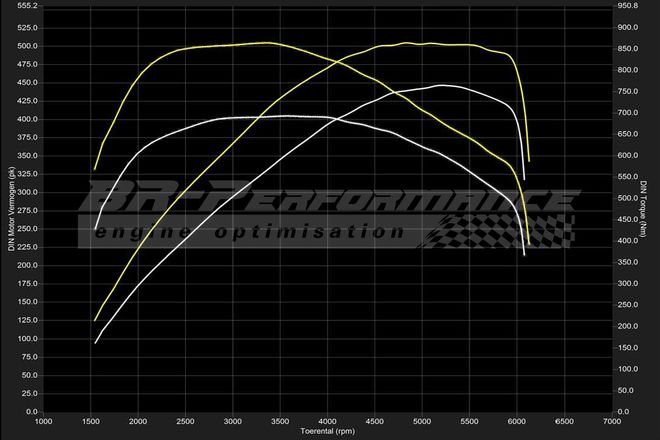This screenshot has height=440, width=660.
Task: Pick the 4000 rpm tick label
Action: pos(328,421)
